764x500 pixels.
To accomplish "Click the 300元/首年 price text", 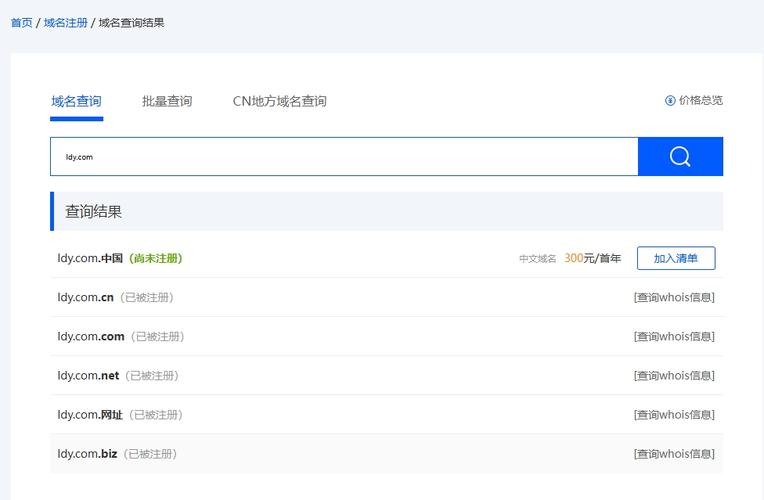I will 592,258.
